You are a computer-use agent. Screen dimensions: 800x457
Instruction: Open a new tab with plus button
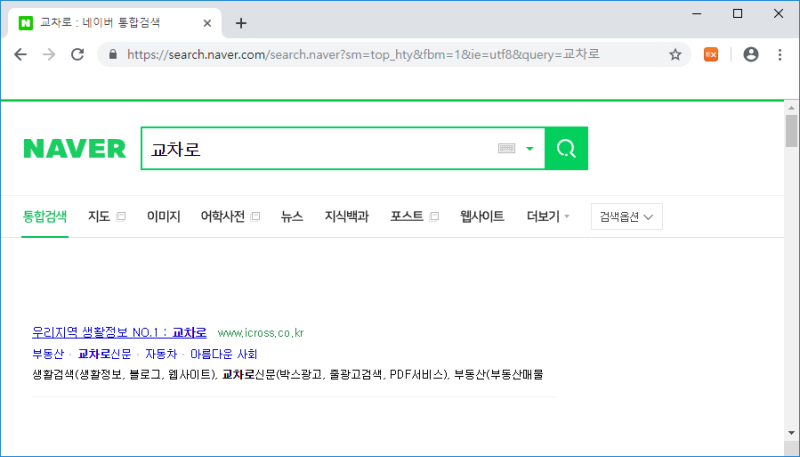pos(241,23)
